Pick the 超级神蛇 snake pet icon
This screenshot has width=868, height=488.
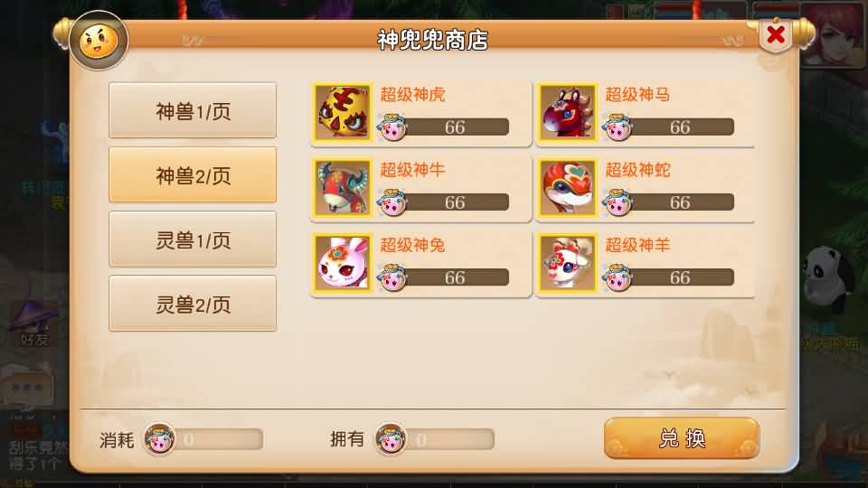pos(568,188)
